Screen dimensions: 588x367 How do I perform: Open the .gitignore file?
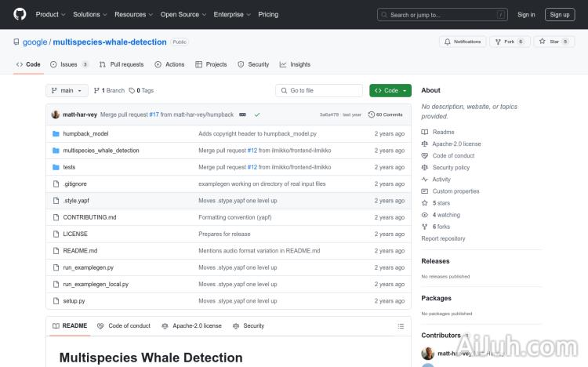pyautogui.click(x=75, y=183)
